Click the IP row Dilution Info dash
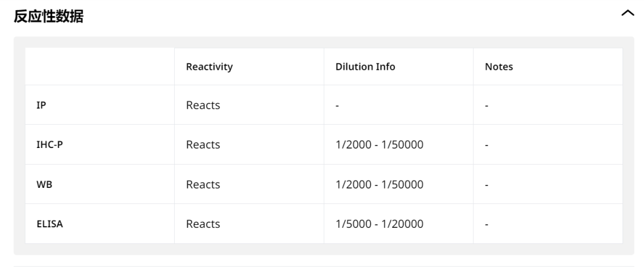644x275 pixels. pyautogui.click(x=338, y=106)
